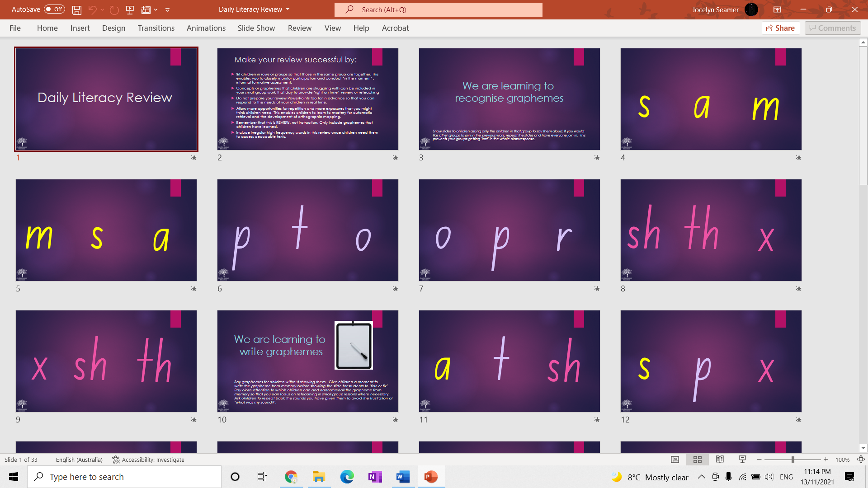Switch to Reading View icon
Screen dimensions: 868x488
[720, 460]
